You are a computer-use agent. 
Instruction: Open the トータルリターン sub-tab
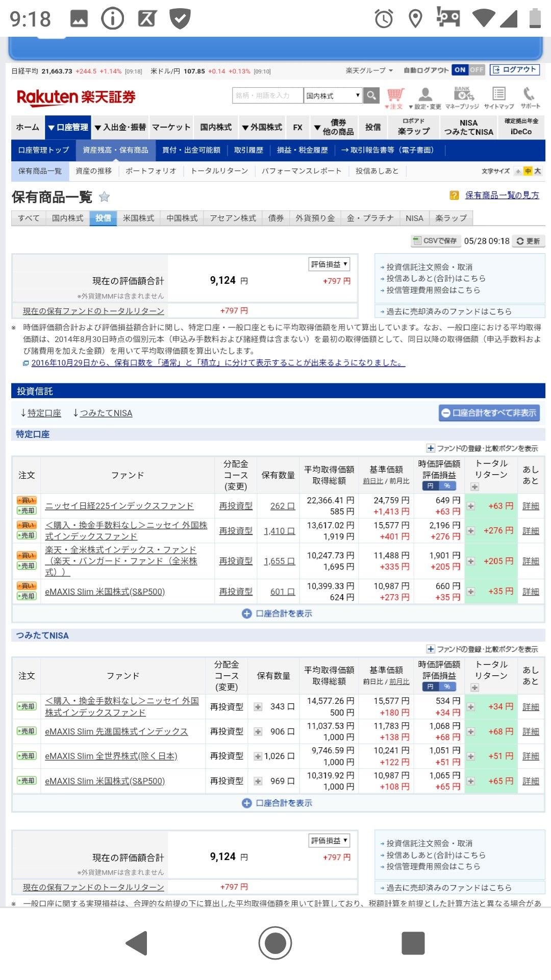[x=219, y=171]
